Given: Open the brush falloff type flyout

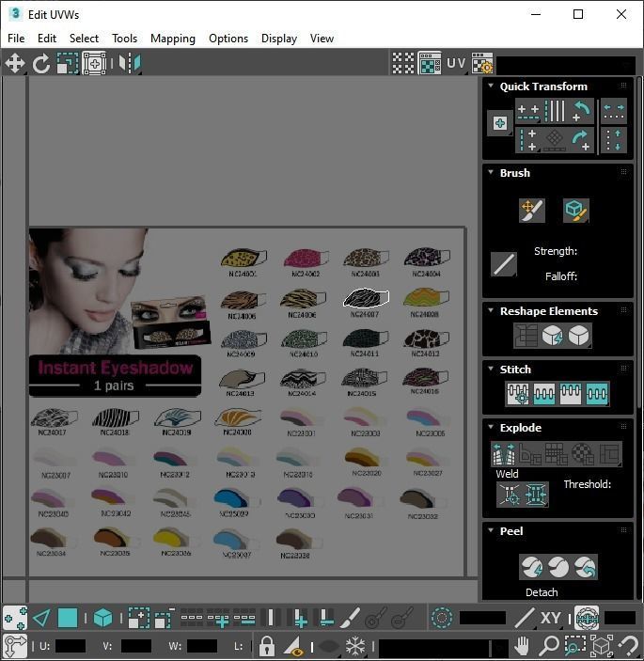Looking at the screenshot, I should tap(504, 264).
